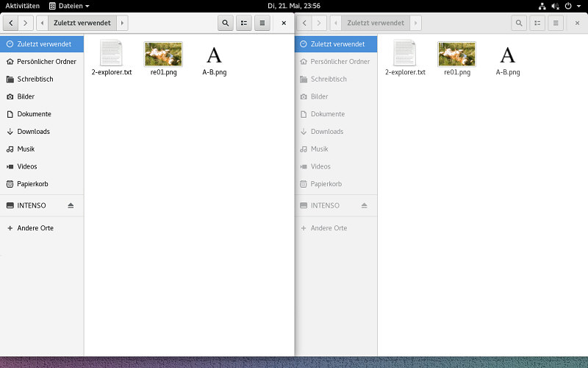Select re01.png thumbnail in the left window

click(x=163, y=54)
